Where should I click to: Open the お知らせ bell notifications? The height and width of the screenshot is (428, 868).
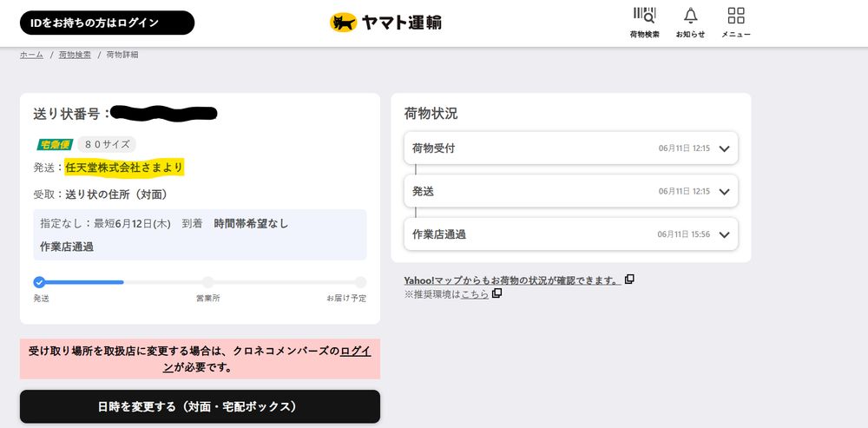tap(690, 23)
